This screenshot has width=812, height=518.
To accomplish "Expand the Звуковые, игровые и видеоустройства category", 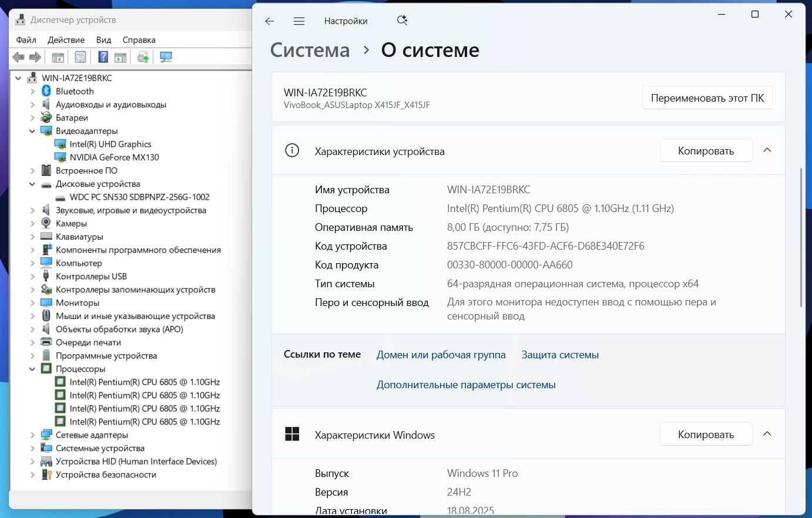I will 32,210.
